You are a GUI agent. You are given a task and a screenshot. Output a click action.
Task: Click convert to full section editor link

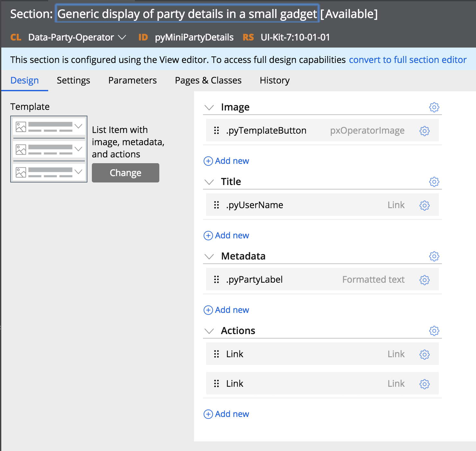407,60
